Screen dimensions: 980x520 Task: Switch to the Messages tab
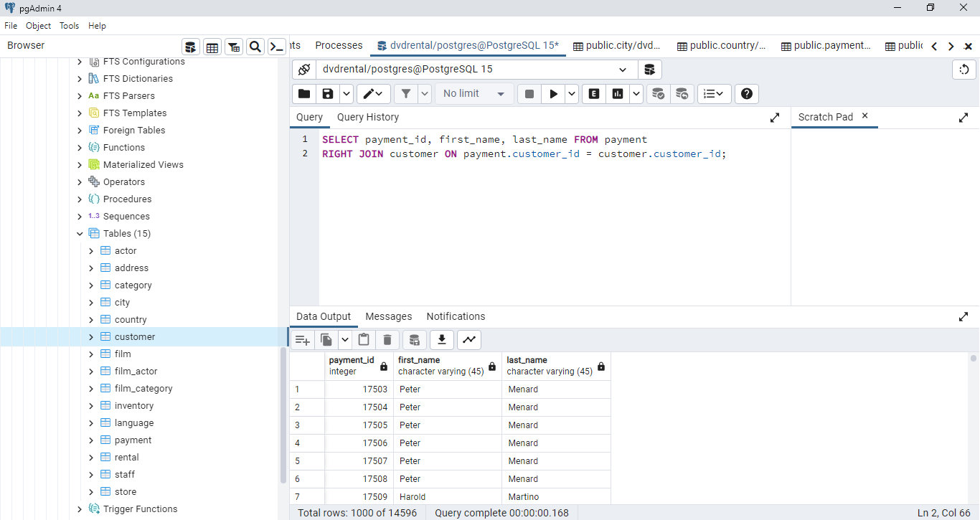389,316
